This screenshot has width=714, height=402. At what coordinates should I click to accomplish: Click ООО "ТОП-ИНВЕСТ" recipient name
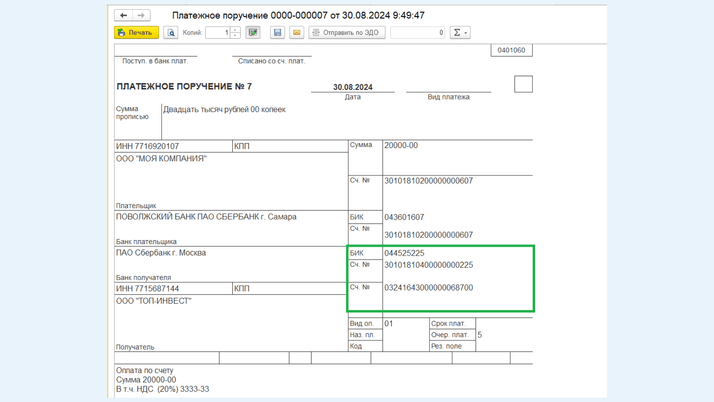153,301
